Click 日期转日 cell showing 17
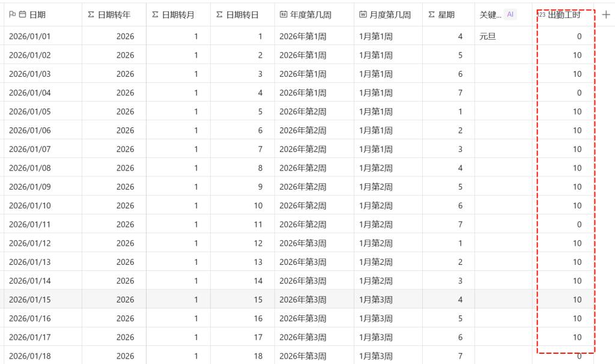The height and width of the screenshot is (364, 615). [x=243, y=338]
